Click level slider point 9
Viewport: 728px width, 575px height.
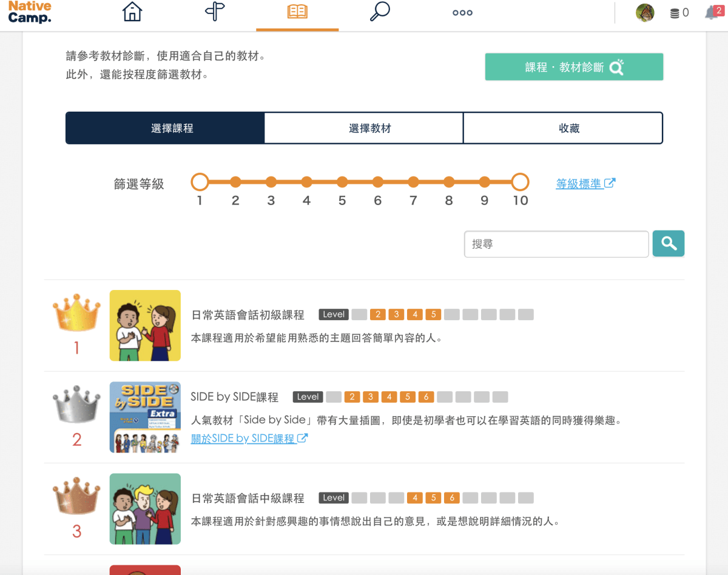pyautogui.click(x=484, y=182)
